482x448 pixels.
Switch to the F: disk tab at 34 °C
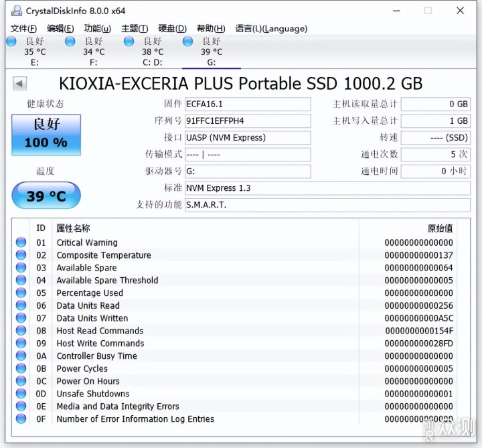94,52
